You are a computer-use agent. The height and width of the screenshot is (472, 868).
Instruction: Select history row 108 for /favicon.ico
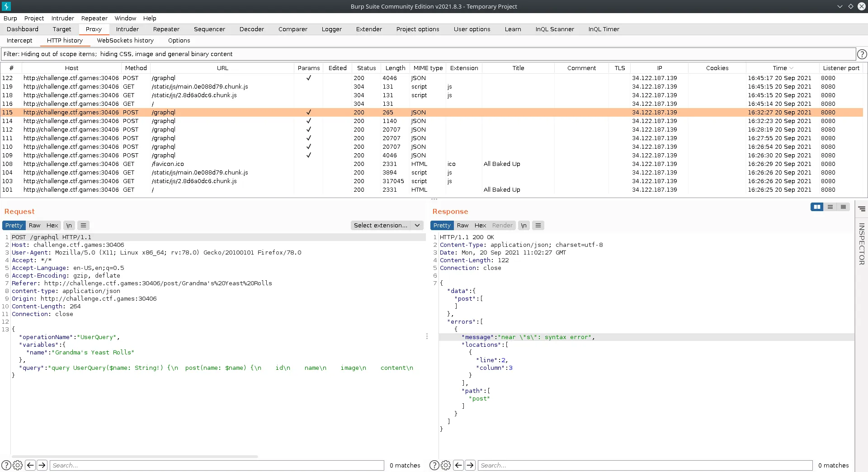click(432, 164)
